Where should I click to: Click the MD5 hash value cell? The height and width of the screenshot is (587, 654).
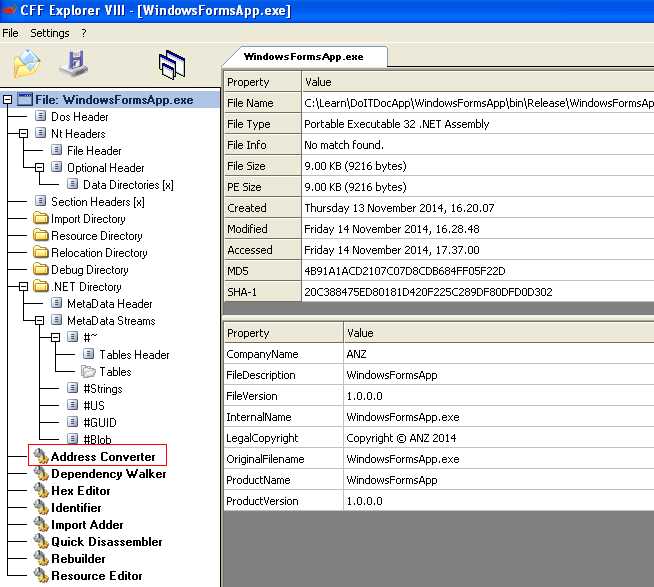478,271
